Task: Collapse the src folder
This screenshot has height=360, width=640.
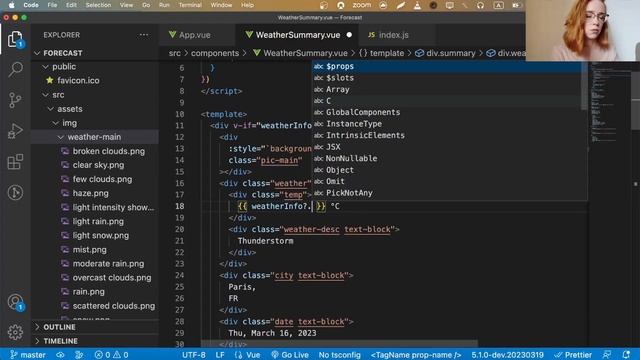Action: (95, 95)
